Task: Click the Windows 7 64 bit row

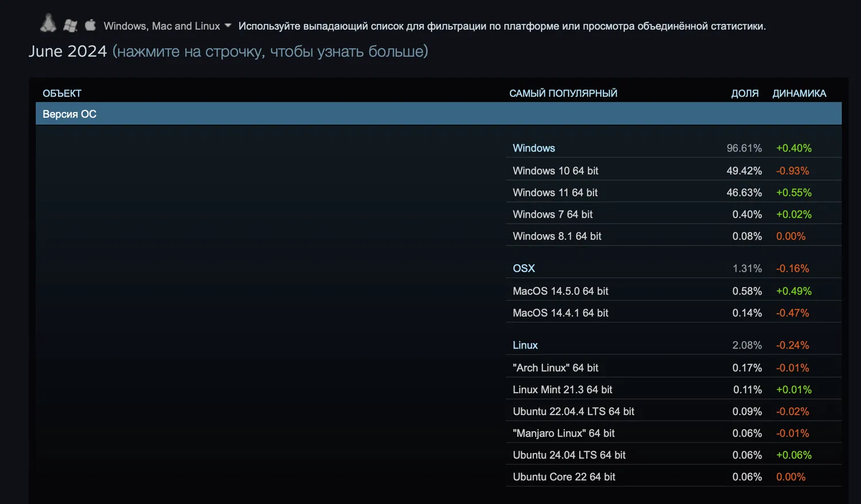Action: (x=674, y=214)
